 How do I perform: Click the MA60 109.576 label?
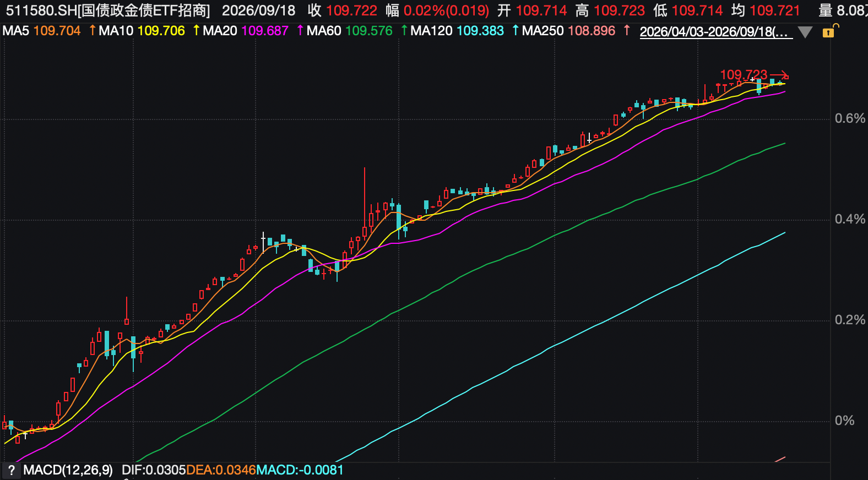click(350, 31)
